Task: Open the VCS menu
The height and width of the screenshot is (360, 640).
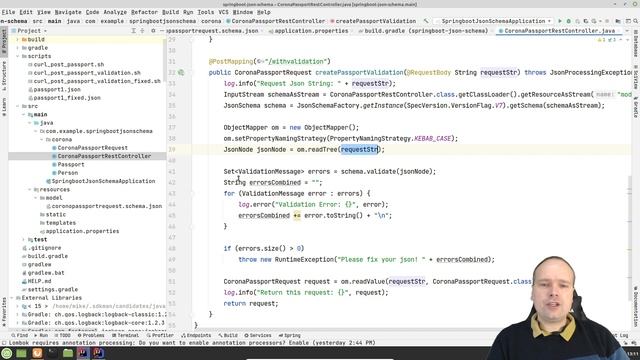Action: (x=223, y=12)
